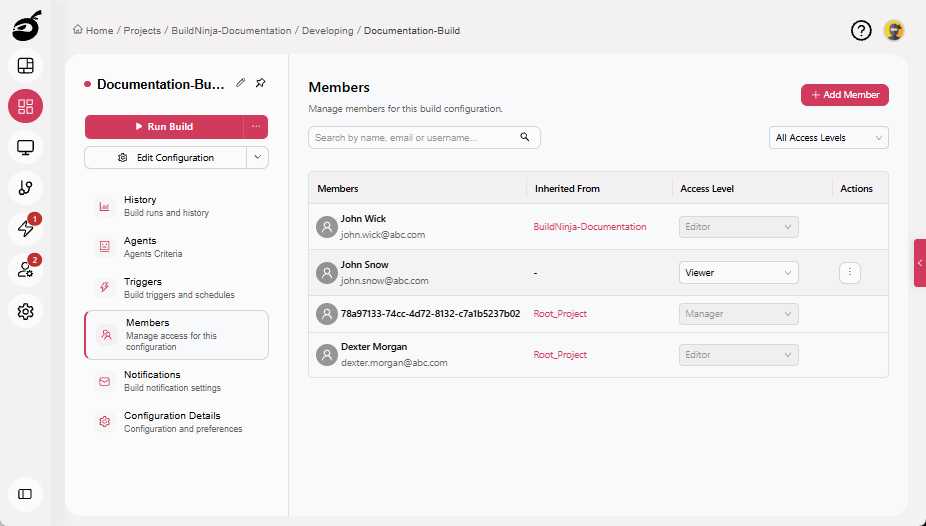Click the pencil edit icon beside Documentation-Bu...
The height and width of the screenshot is (526, 926).
(x=240, y=83)
